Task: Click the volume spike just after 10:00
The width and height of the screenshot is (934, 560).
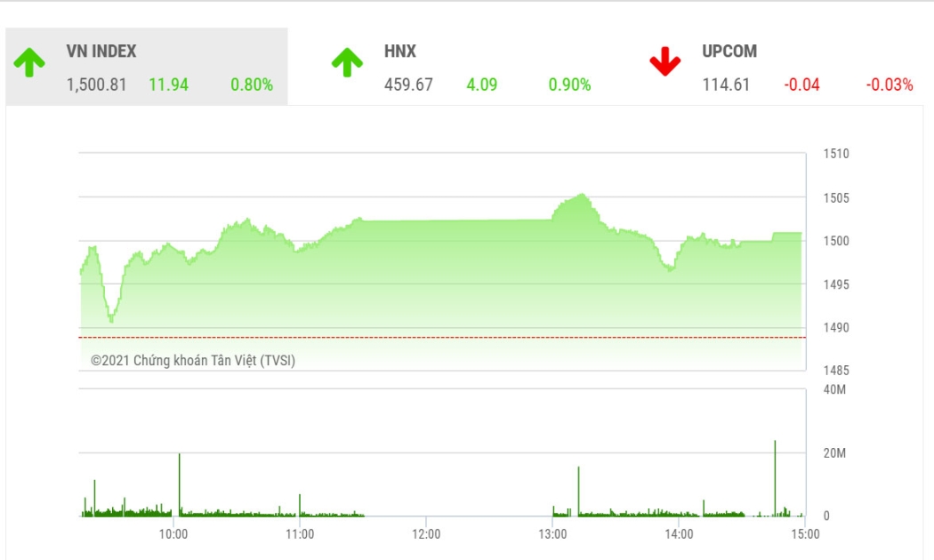Action: pos(180,485)
